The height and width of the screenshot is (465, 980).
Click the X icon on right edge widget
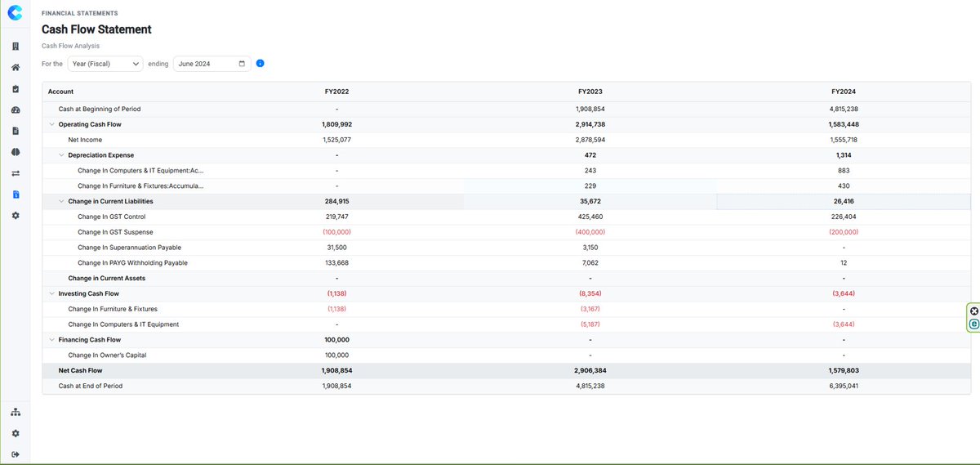click(973, 311)
